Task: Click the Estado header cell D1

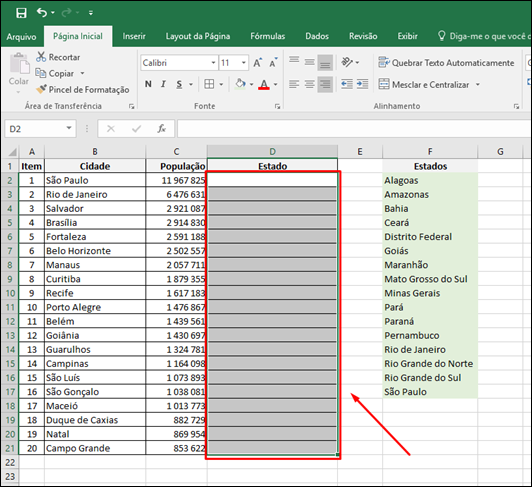Action: click(272, 166)
